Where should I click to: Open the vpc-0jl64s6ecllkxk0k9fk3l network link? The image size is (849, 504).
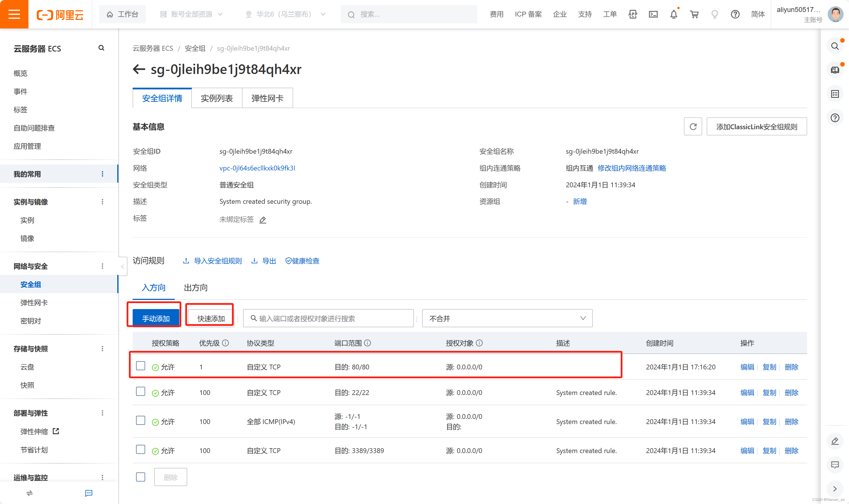coord(257,168)
